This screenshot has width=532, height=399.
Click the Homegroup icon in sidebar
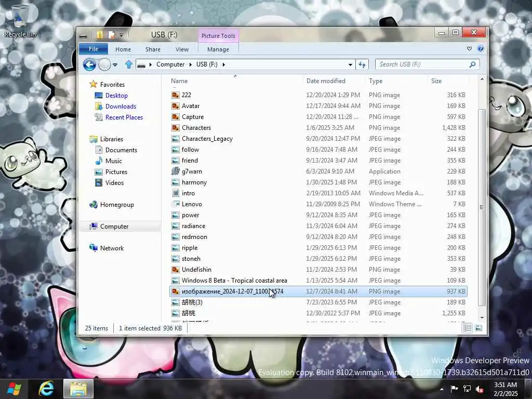94,204
